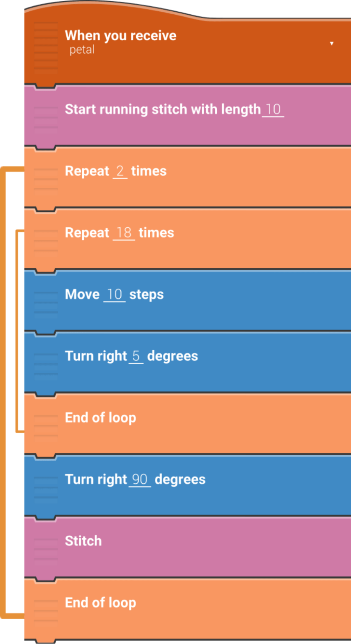Edit the Move steps value 10

point(114,295)
